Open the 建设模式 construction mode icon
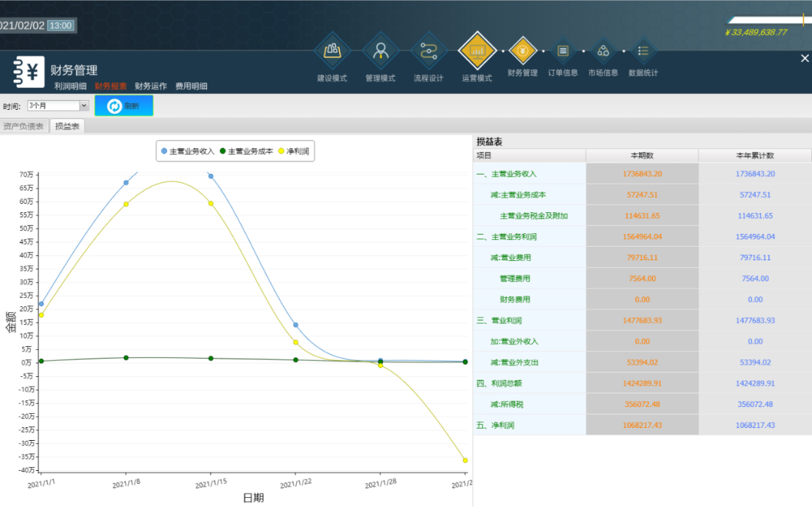Image resolution: width=812 pixels, height=507 pixels. [332, 50]
